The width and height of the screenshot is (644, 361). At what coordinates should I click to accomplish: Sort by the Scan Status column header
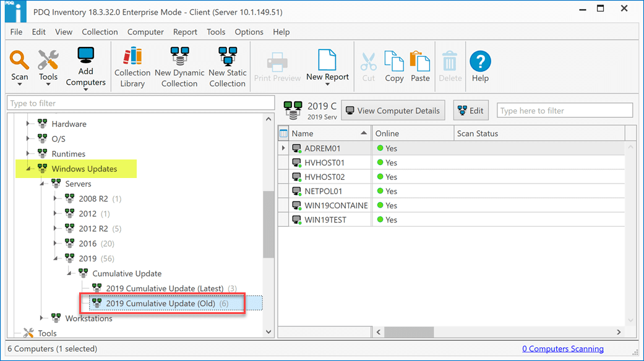(539, 134)
